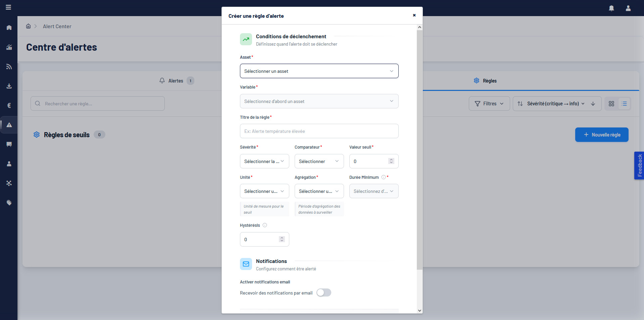Expand the Comparateur dropdown
Screen dimensions: 644x320
coord(319,161)
